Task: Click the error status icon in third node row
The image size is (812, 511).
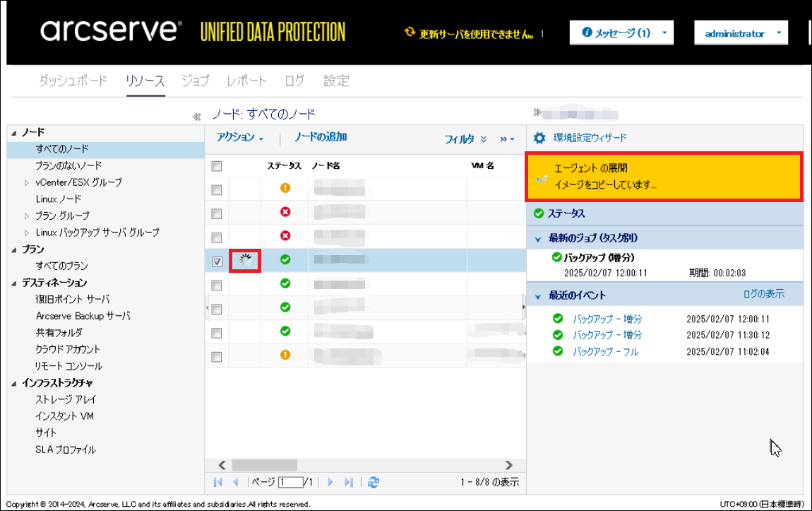Action: pyautogui.click(x=285, y=236)
